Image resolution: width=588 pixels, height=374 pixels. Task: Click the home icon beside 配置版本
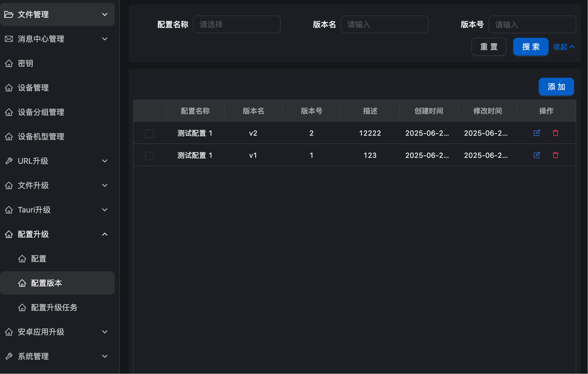pos(22,283)
